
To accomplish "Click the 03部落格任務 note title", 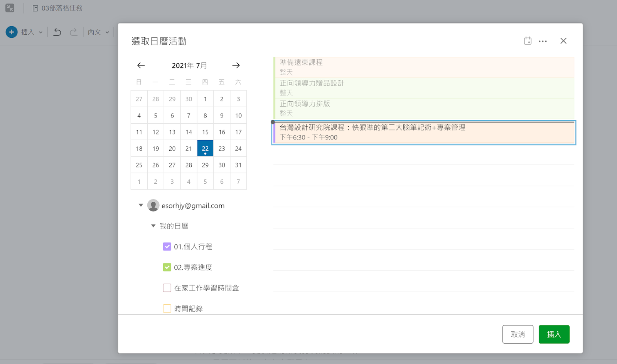I will (62, 8).
